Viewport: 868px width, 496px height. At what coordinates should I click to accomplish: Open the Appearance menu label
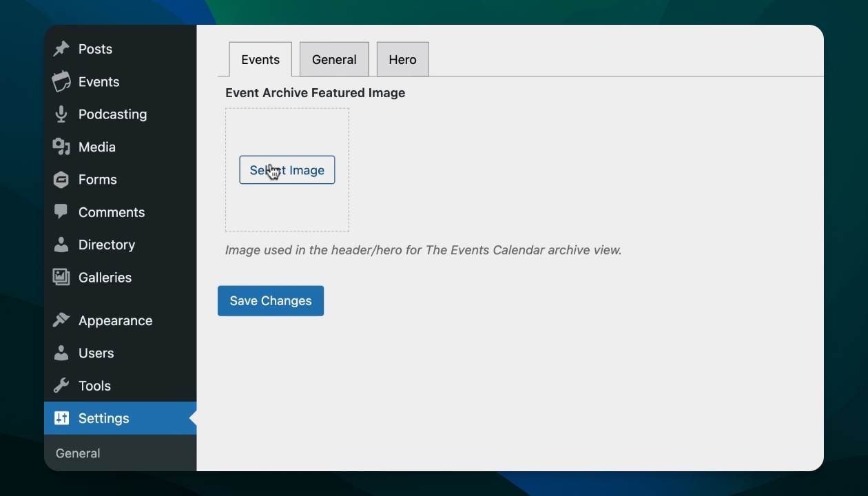(x=116, y=321)
